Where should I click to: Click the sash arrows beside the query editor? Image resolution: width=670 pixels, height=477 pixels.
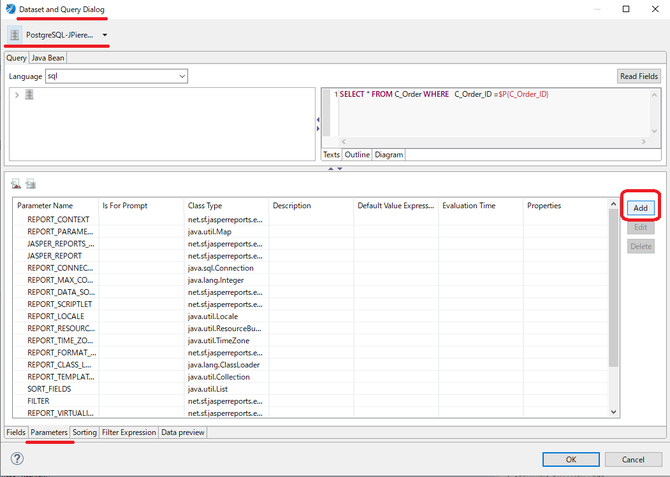pyautogui.click(x=317, y=122)
